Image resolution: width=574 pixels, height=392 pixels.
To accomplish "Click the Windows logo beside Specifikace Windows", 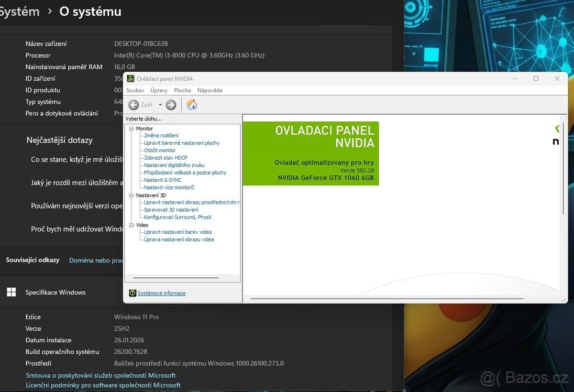I will coord(11,292).
